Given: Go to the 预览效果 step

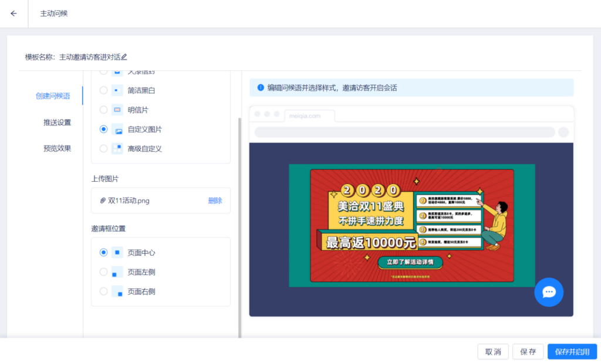Looking at the screenshot, I should [x=57, y=148].
